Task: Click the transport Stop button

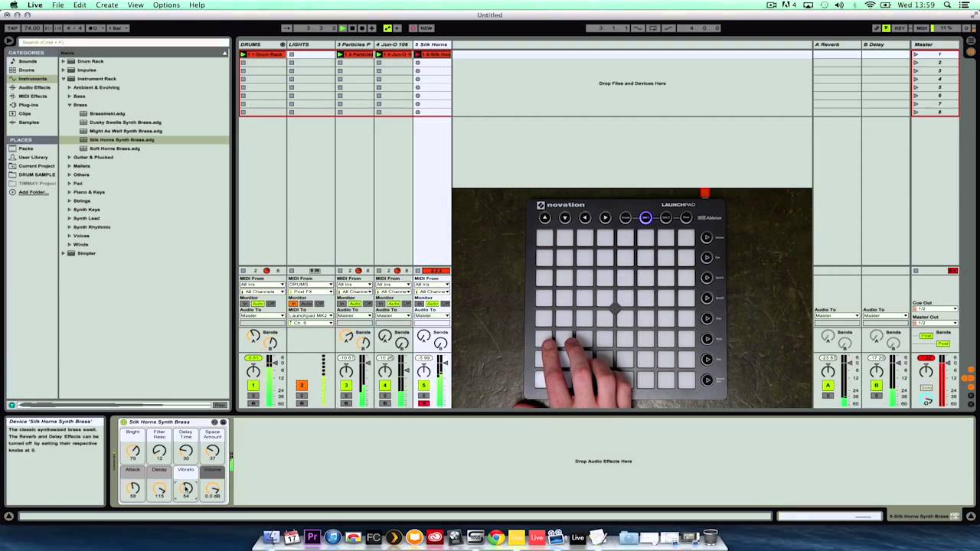Action: (352, 28)
